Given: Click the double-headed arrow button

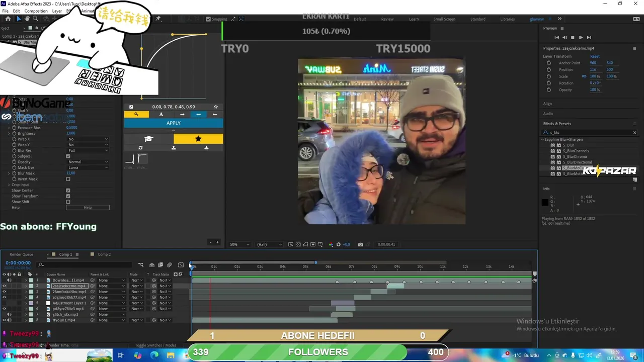Looking at the screenshot, I should (x=198, y=114).
